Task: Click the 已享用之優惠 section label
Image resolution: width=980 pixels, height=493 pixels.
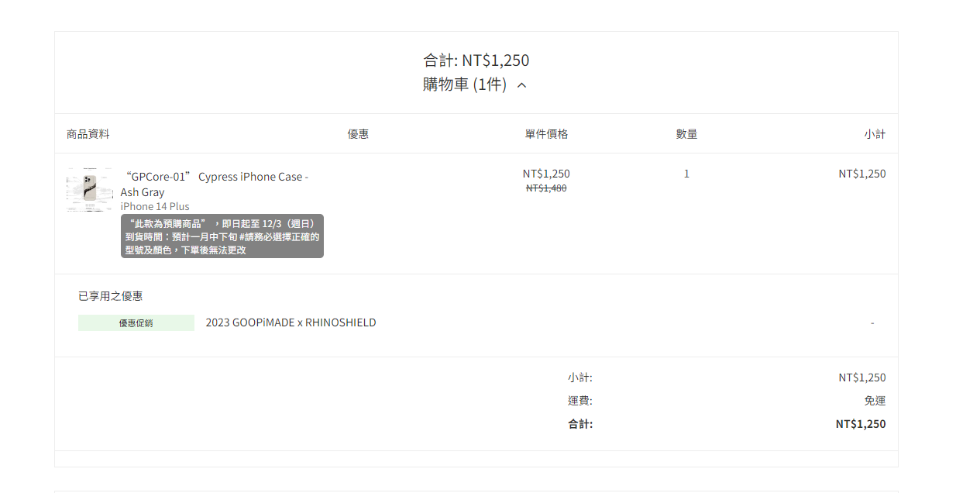Action: [x=110, y=296]
